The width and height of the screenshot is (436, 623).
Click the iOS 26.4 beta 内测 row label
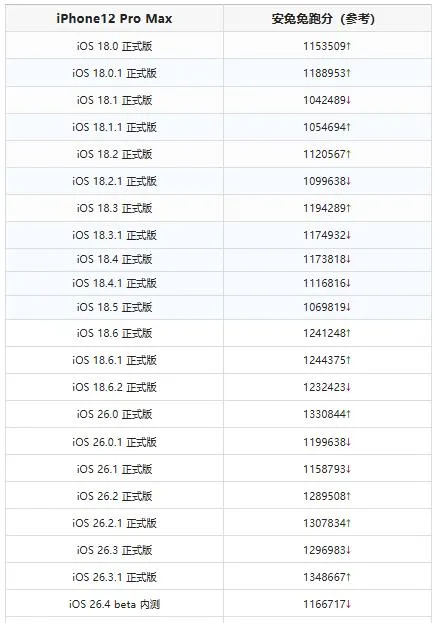(114, 604)
